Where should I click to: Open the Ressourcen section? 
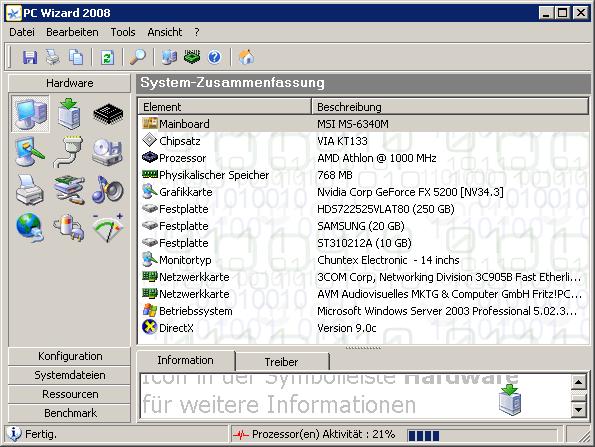coord(69,394)
